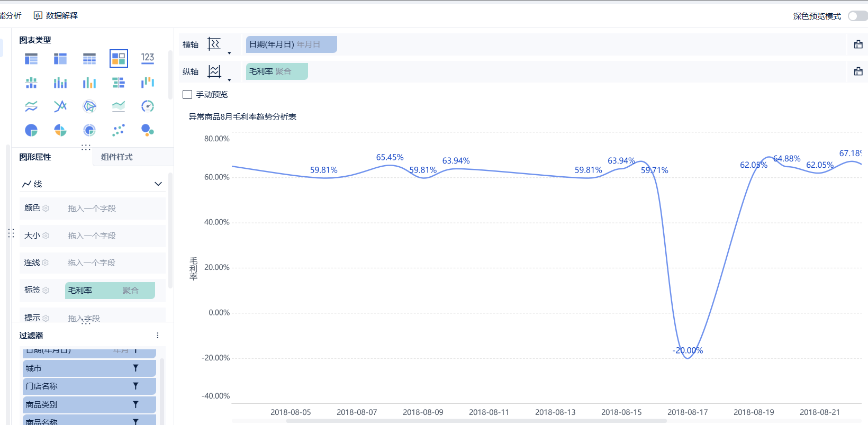Select the KPI number card chart type
868x425 pixels.
point(148,58)
